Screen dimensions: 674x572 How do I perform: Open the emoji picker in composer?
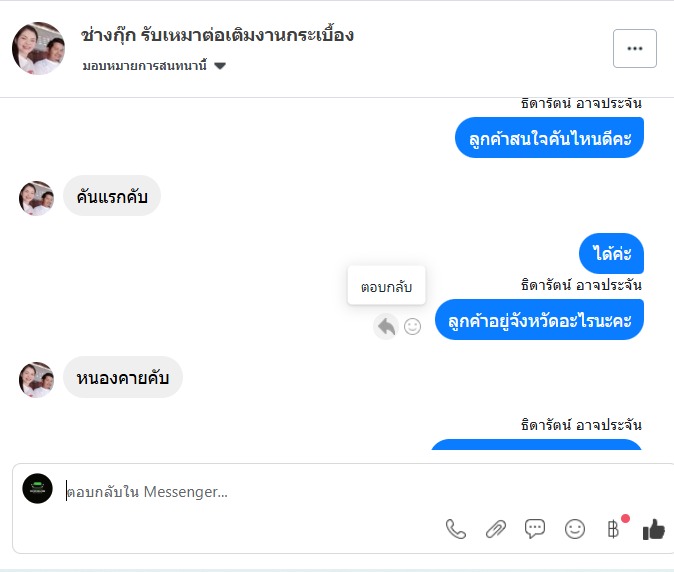(575, 529)
